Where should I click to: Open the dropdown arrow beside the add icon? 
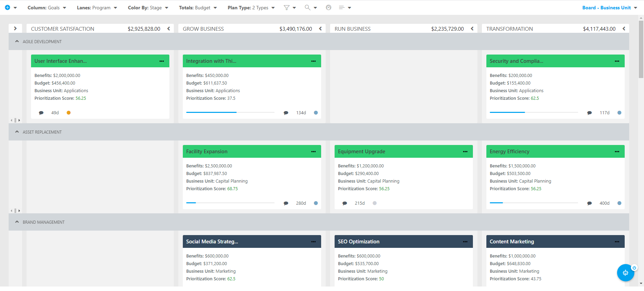pyautogui.click(x=15, y=8)
